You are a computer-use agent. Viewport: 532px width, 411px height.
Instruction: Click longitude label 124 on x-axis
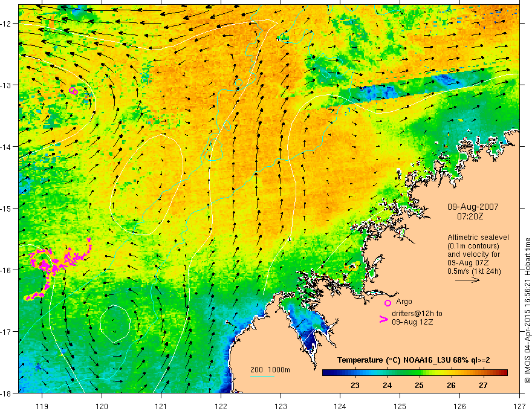click(340, 406)
